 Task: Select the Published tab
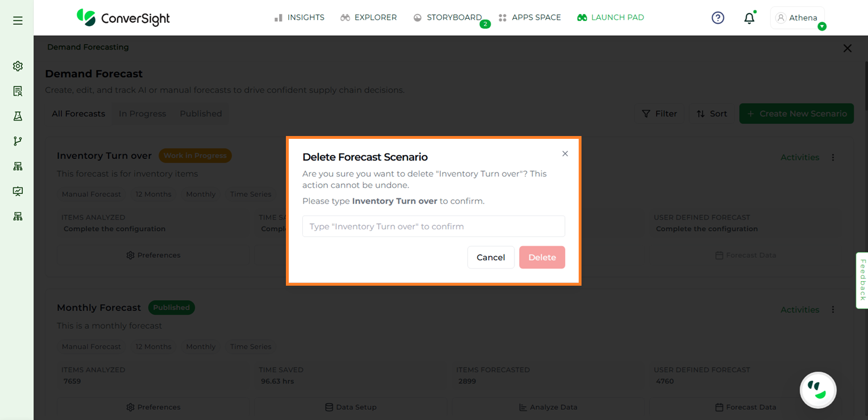point(201,114)
